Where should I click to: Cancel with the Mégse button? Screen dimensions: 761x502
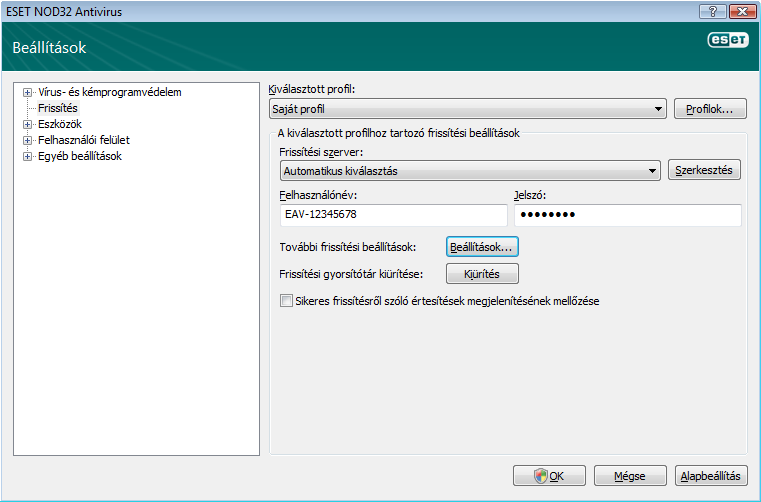click(630, 476)
